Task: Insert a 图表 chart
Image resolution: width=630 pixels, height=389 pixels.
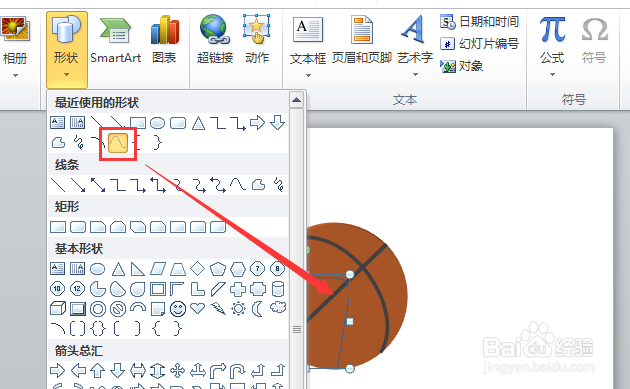Action: [164, 40]
